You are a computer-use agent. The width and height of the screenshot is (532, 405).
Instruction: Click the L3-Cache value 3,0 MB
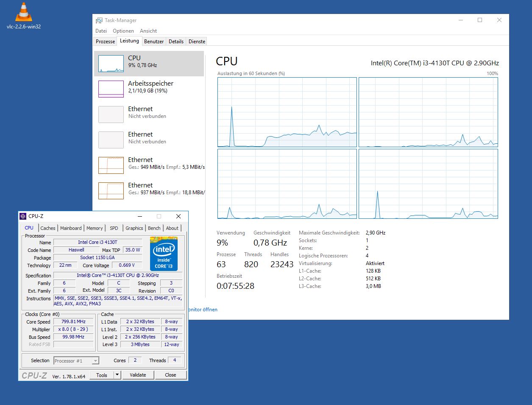coord(373,286)
